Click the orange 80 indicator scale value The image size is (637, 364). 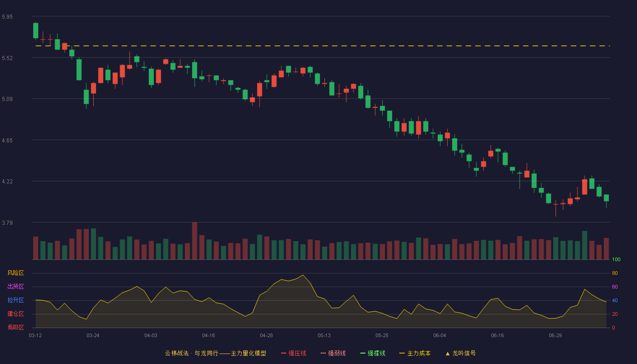[x=615, y=273]
